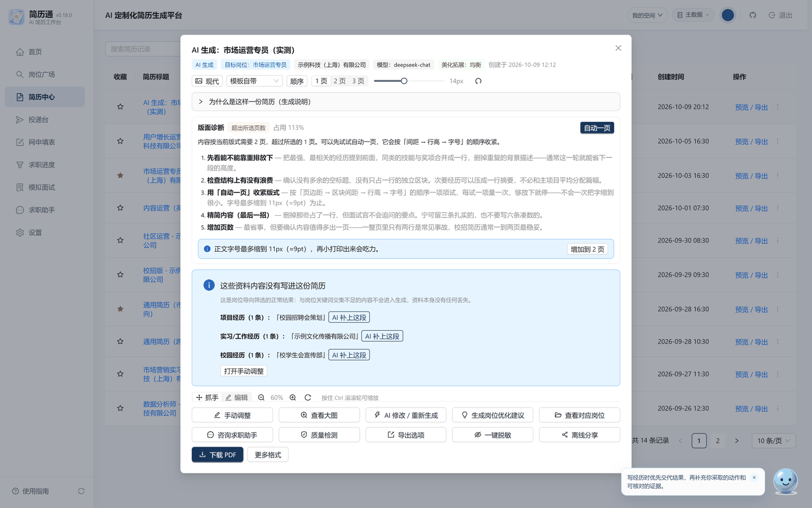
Task: Click the font size slider handle
Action: pos(404,81)
